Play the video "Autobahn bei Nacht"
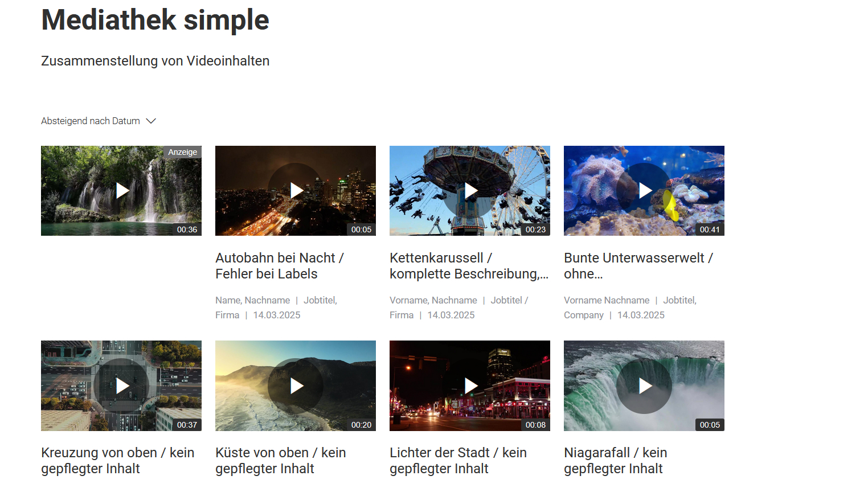Image resolution: width=868 pixels, height=488 pixels. coord(296,191)
